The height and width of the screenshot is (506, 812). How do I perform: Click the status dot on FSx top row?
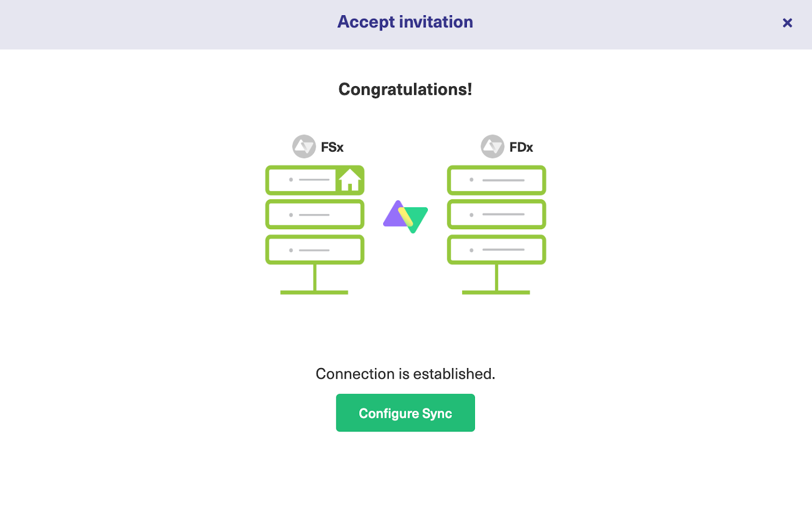291,179
